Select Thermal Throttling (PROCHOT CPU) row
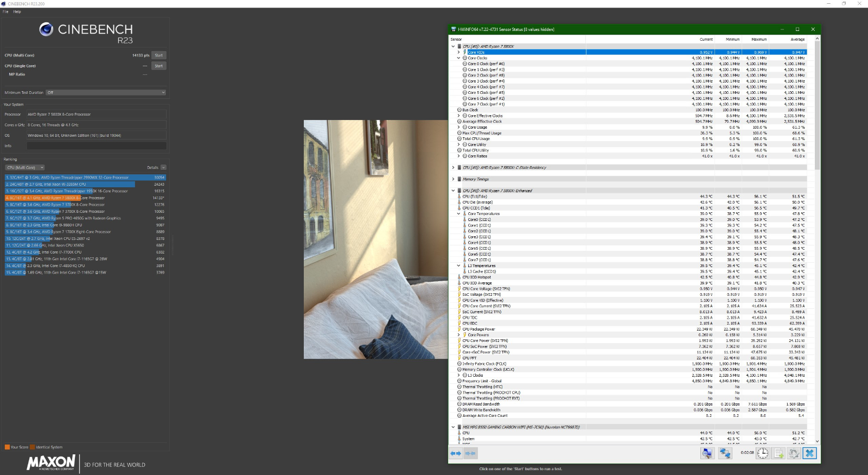 (x=628, y=392)
